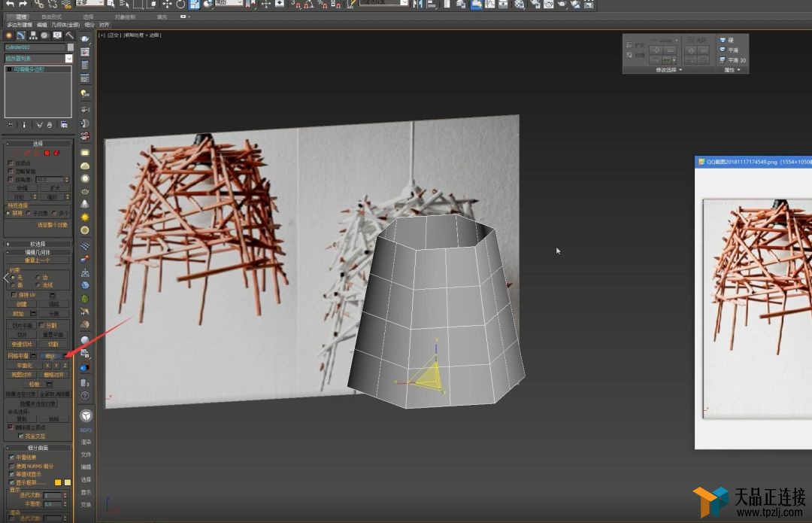This screenshot has width=812, height=523.
Task: Click Remove Modifier trash icon below stack
Action: [x=50, y=125]
